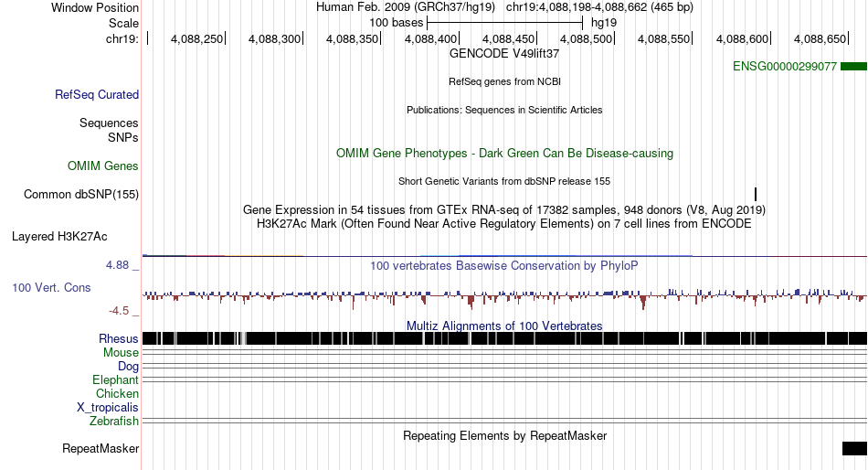Click the OMIM Genes track label
The image size is (868, 470).
point(103,166)
